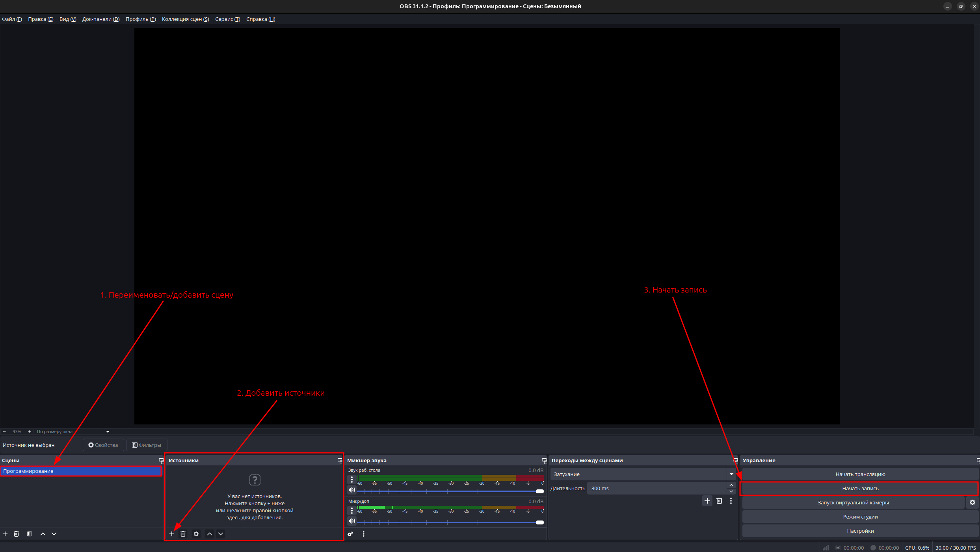Mute desktop audio speaker icon

352,490
